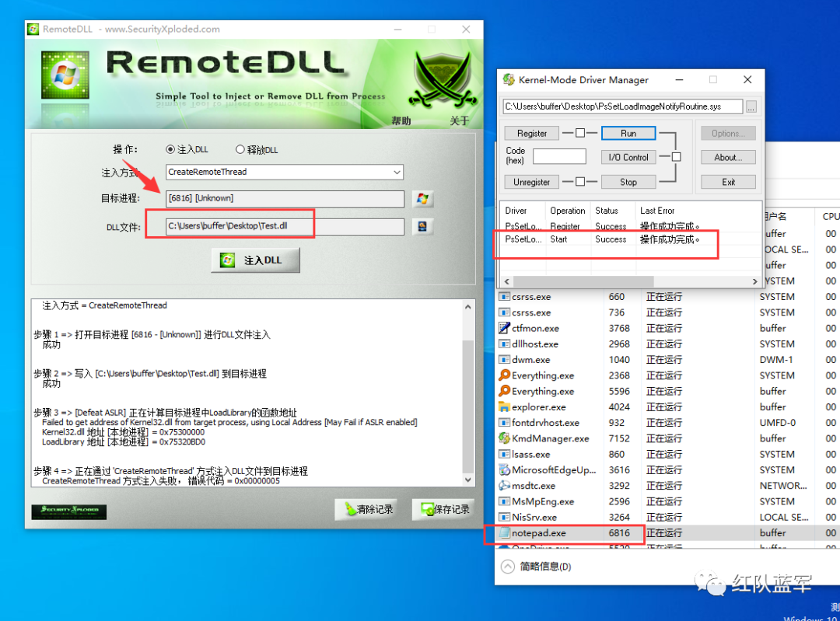The image size is (840, 621).
Task: Open the 关于 menu in RemoteDLL
Action: click(460, 121)
